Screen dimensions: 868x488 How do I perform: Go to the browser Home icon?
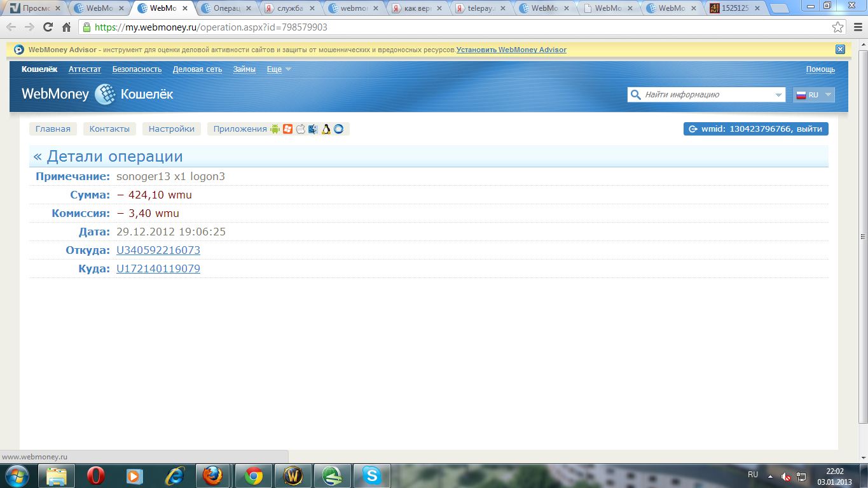coord(66,27)
